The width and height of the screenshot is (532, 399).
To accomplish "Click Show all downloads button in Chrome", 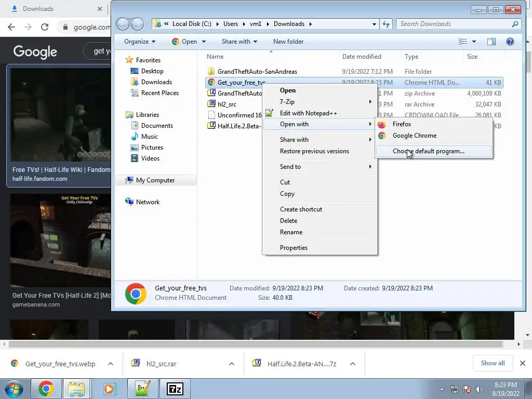I will pos(493,363).
